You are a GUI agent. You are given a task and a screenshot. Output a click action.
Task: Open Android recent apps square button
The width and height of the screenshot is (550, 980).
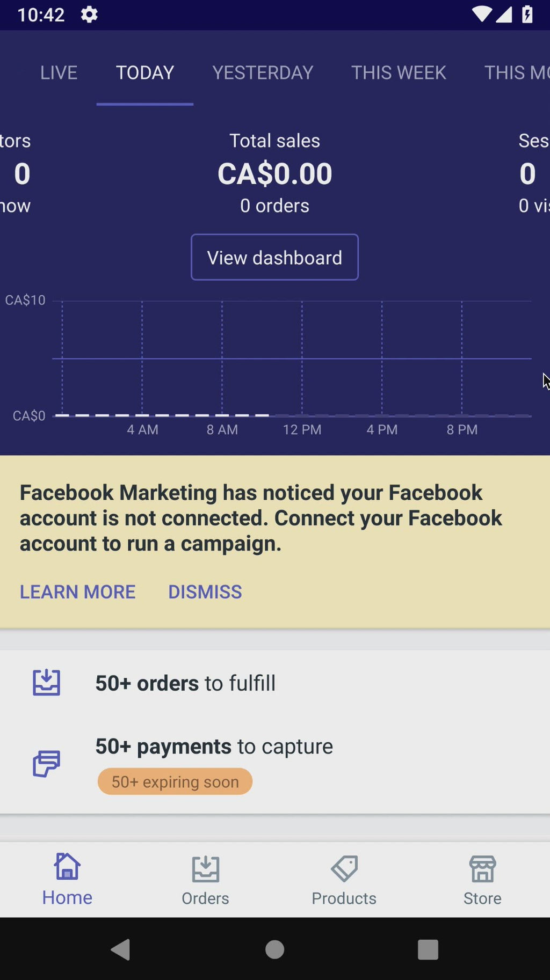tap(428, 949)
